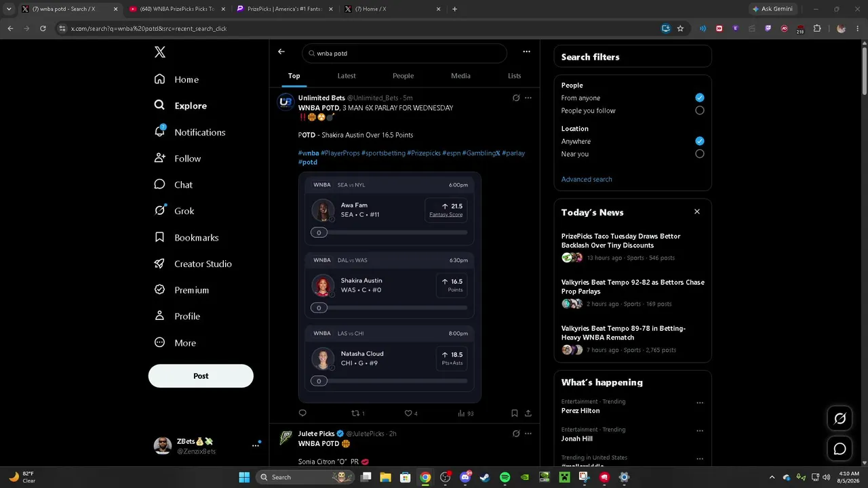868x488 pixels.
Task: Open a new Chrome tab
Action: click(454, 9)
